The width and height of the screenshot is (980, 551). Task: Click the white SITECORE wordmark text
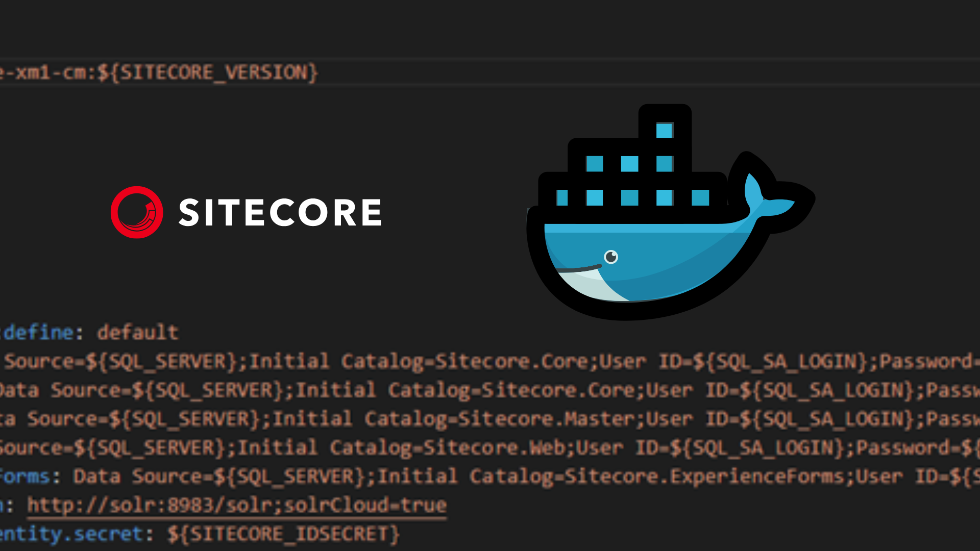(x=280, y=213)
